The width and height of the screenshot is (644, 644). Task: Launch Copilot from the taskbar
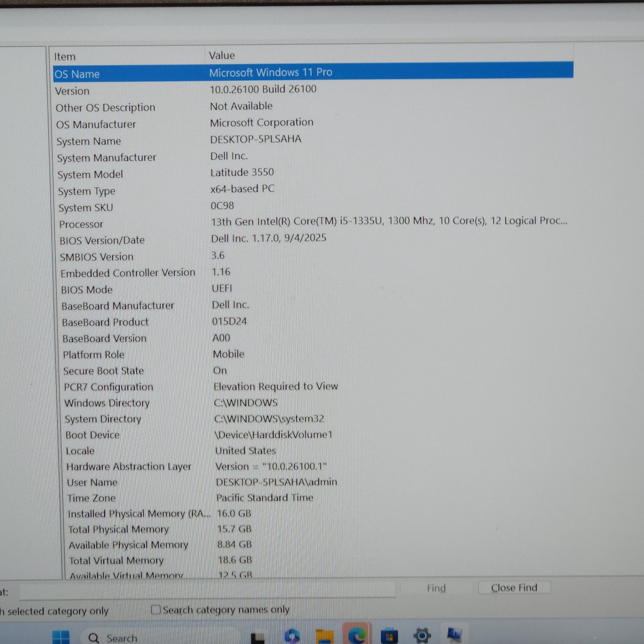click(x=292, y=636)
